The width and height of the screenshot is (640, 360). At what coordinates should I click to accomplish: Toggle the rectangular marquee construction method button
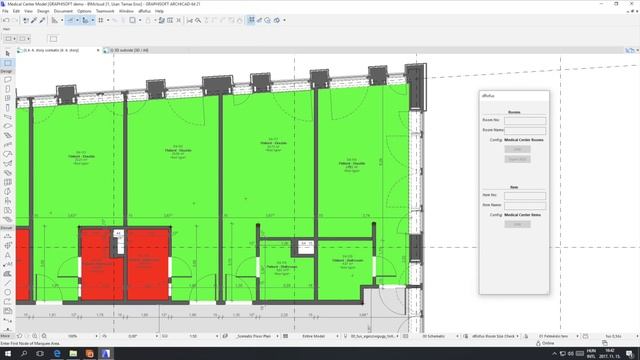53,39
